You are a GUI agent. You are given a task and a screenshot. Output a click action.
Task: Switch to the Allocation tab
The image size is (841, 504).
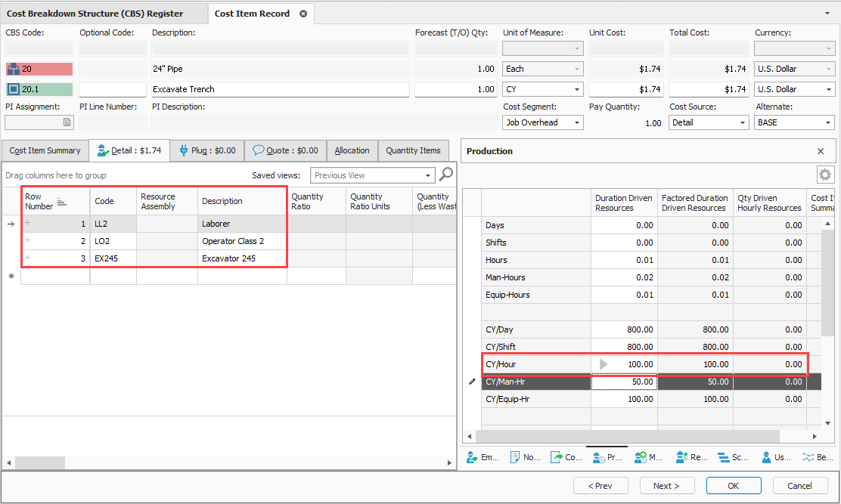point(352,150)
